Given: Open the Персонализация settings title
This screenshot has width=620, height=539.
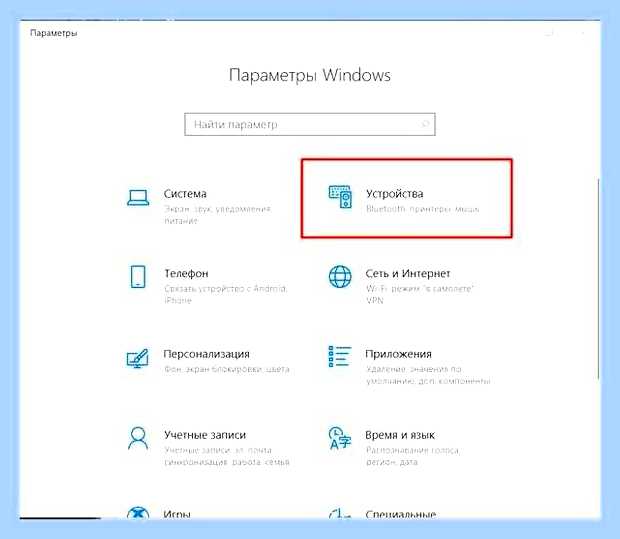Looking at the screenshot, I should [x=206, y=354].
